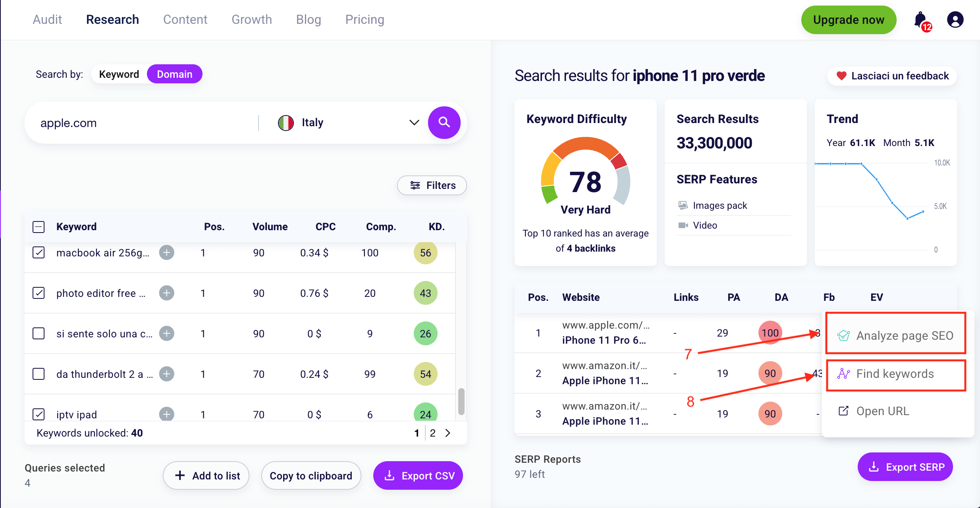This screenshot has height=508, width=980.
Task: Click the DA column header
Action: (x=781, y=297)
